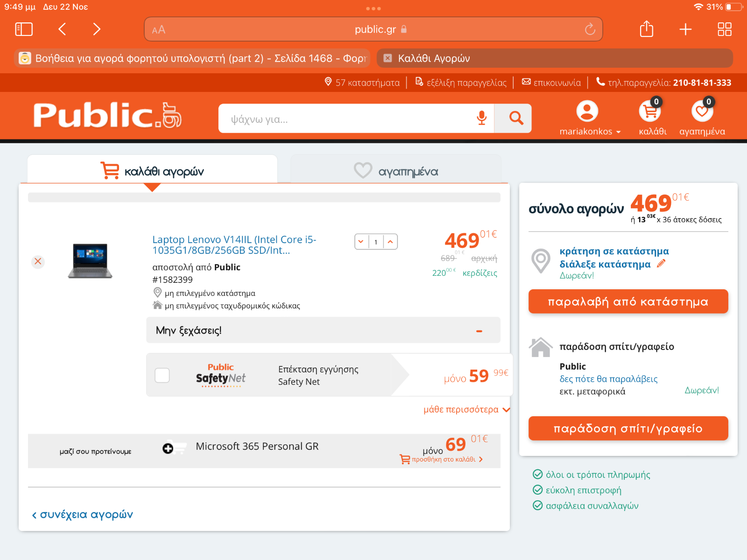Tick the Safety Net warranty checkbox
This screenshot has width=747, height=560.
[162, 375]
